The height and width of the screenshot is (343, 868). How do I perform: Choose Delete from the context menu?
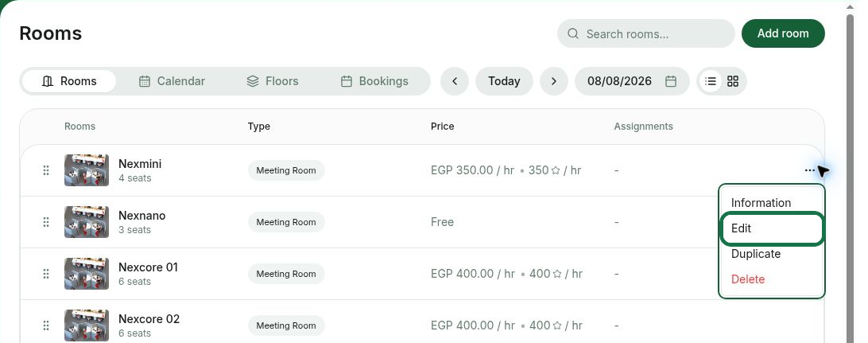coord(772,279)
